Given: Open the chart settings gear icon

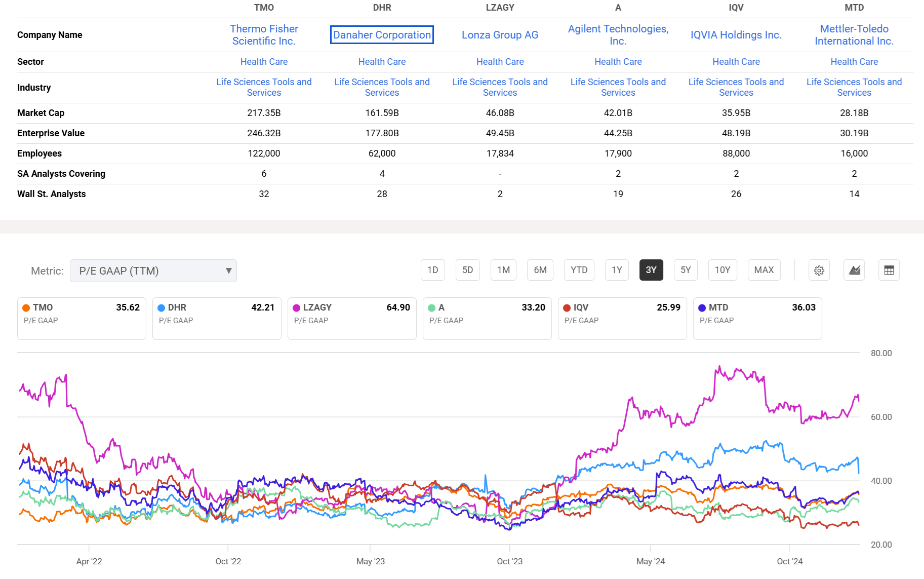Looking at the screenshot, I should click(819, 270).
